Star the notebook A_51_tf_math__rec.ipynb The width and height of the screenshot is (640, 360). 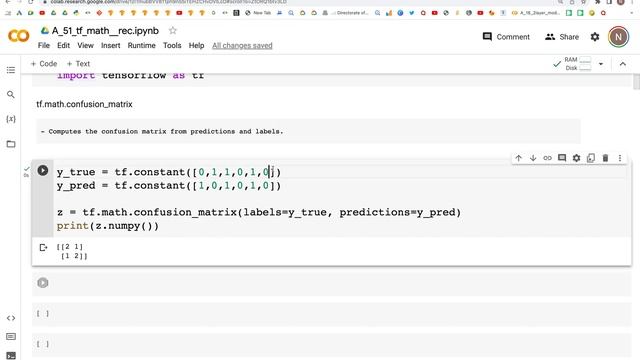coord(173,31)
